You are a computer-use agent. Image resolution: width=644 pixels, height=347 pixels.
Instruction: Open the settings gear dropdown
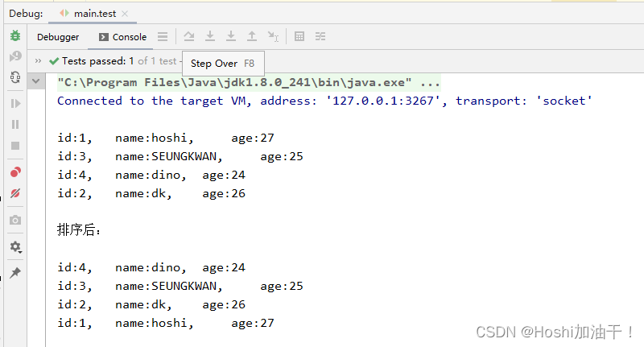[15, 247]
